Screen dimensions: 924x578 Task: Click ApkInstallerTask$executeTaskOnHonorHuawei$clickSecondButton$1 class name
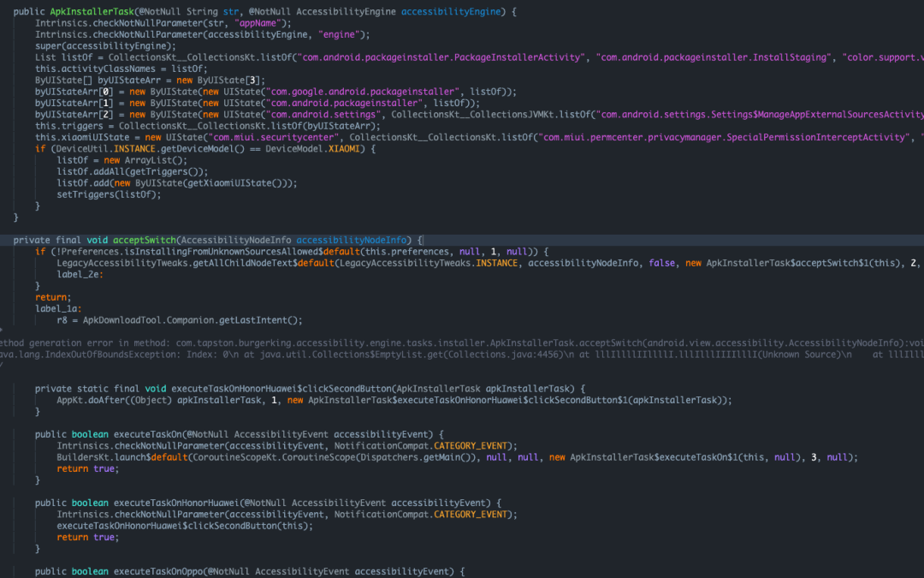click(x=468, y=401)
